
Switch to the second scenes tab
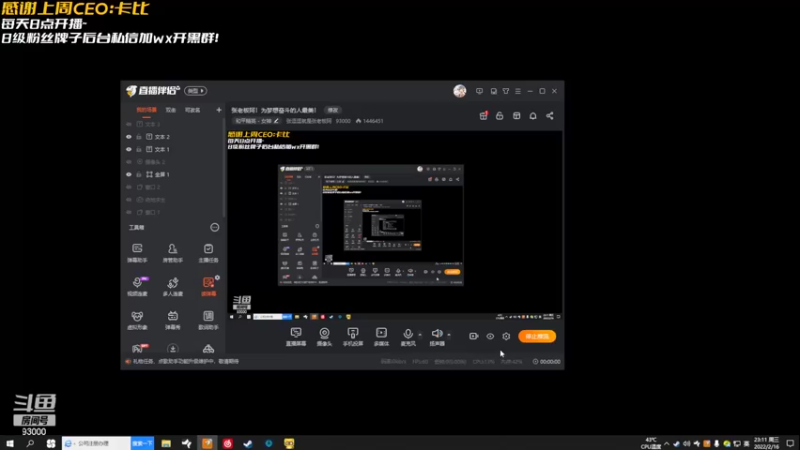(x=170, y=110)
